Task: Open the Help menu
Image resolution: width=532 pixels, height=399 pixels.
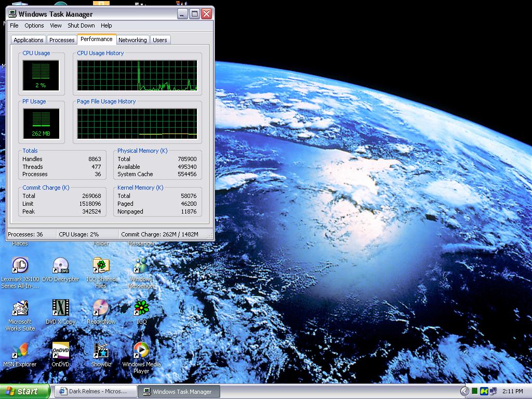Action: [x=106, y=25]
